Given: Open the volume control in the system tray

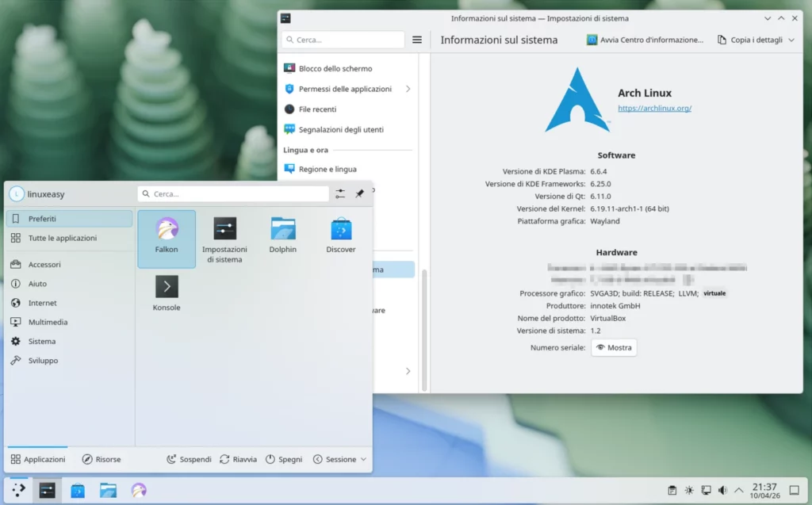Looking at the screenshot, I should point(724,490).
